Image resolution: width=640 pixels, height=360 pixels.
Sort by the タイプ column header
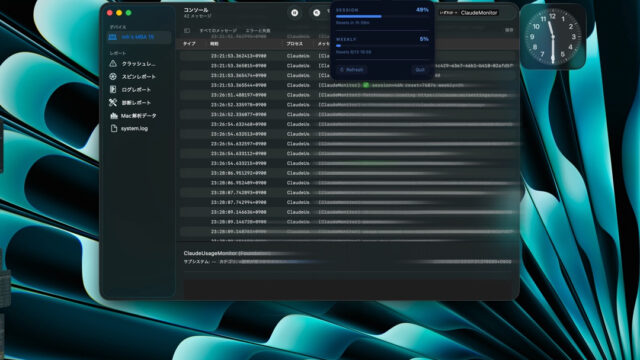pos(189,44)
